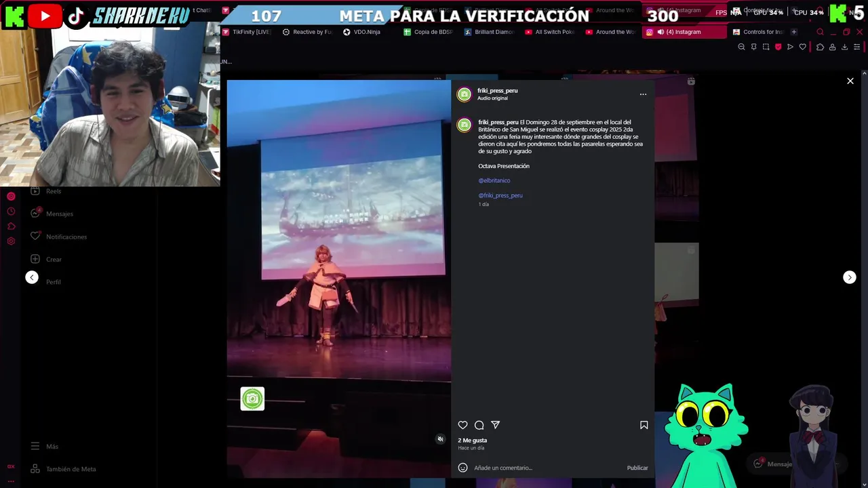Focus the Añade un comentario field

548,468
